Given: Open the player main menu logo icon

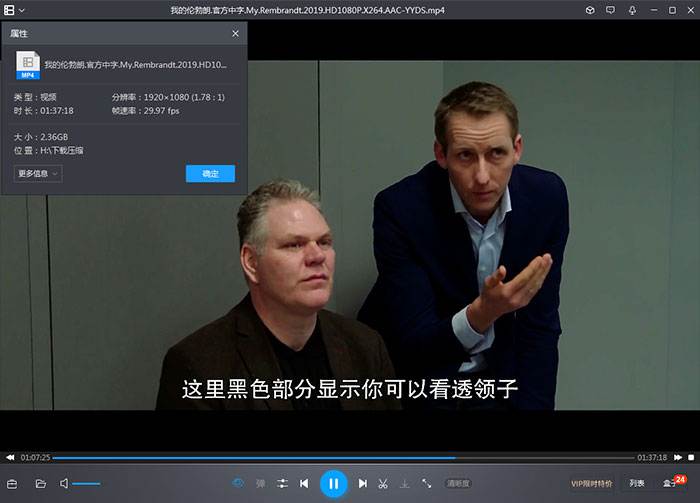Looking at the screenshot, I should click(x=9, y=10).
